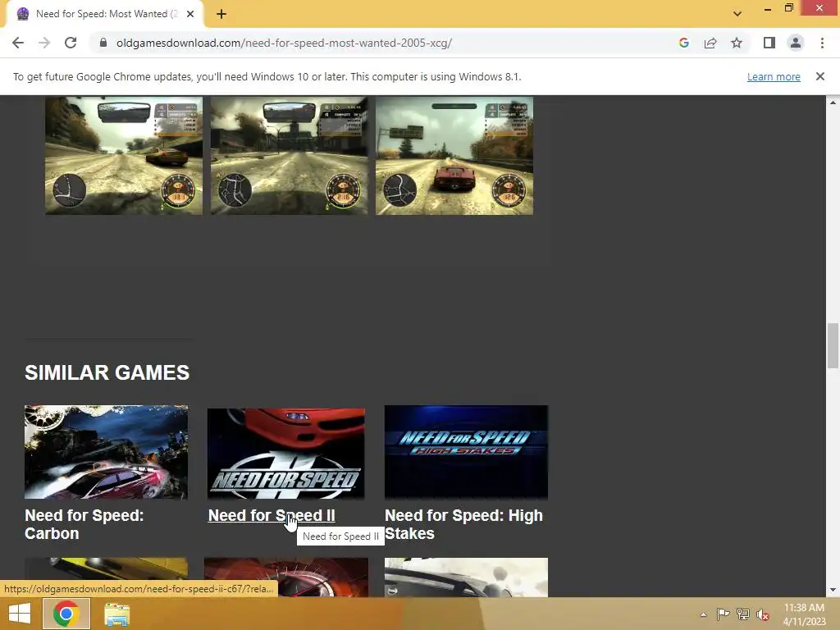
Task: Open the Need for Speed: Carbon link
Action: pyautogui.click(x=84, y=524)
